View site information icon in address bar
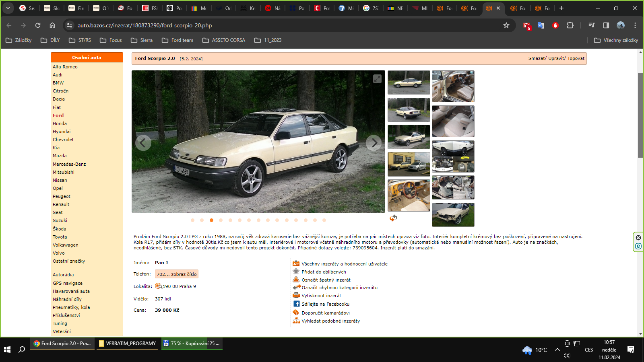Image resolution: width=644 pixels, height=362 pixels. [70, 25]
